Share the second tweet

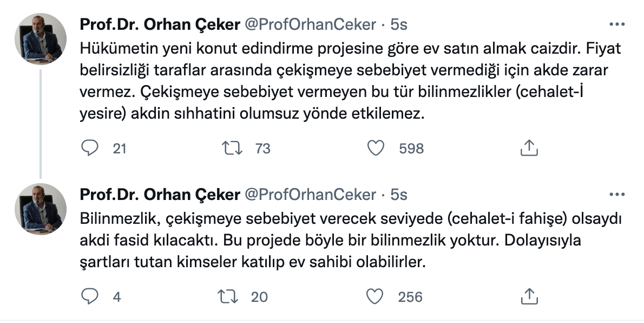[528, 296]
